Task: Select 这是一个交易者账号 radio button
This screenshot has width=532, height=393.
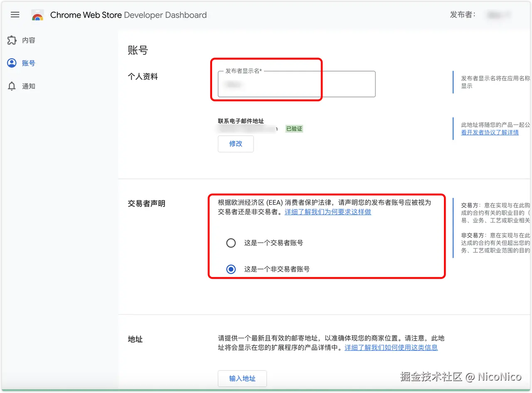Action: click(231, 243)
